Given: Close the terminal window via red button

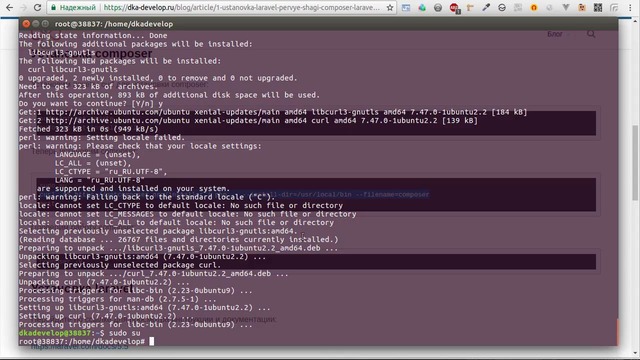Looking at the screenshot, I should click(x=26, y=24).
